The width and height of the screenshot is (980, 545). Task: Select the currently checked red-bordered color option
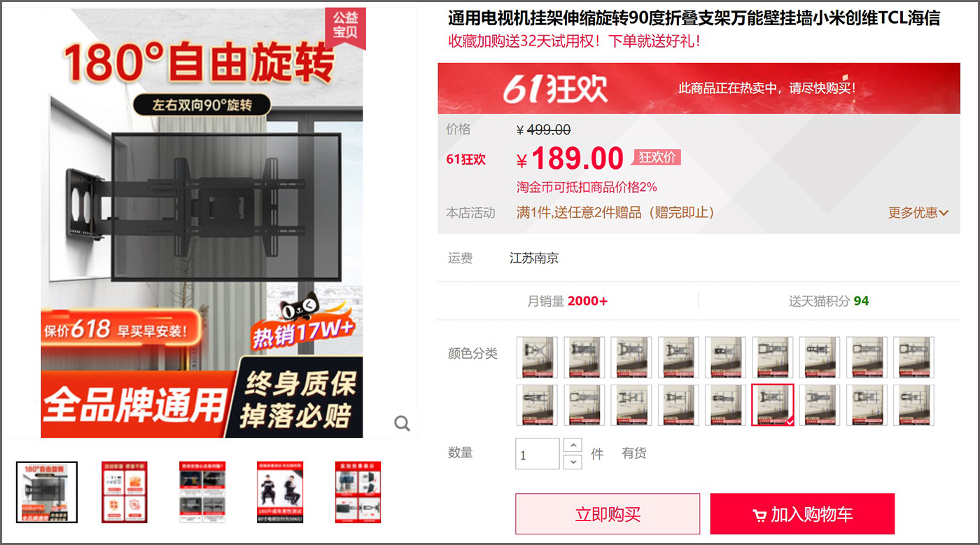click(x=773, y=405)
